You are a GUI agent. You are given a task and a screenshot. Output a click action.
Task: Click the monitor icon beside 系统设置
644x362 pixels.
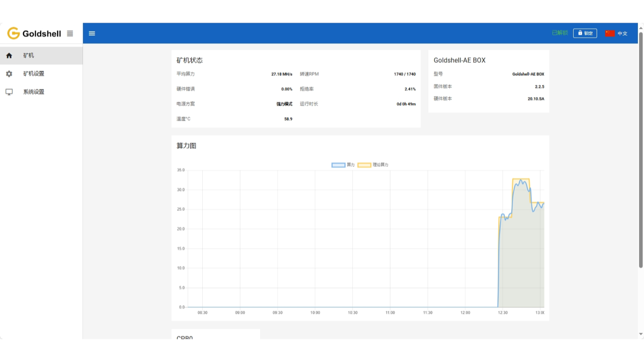pos(9,92)
